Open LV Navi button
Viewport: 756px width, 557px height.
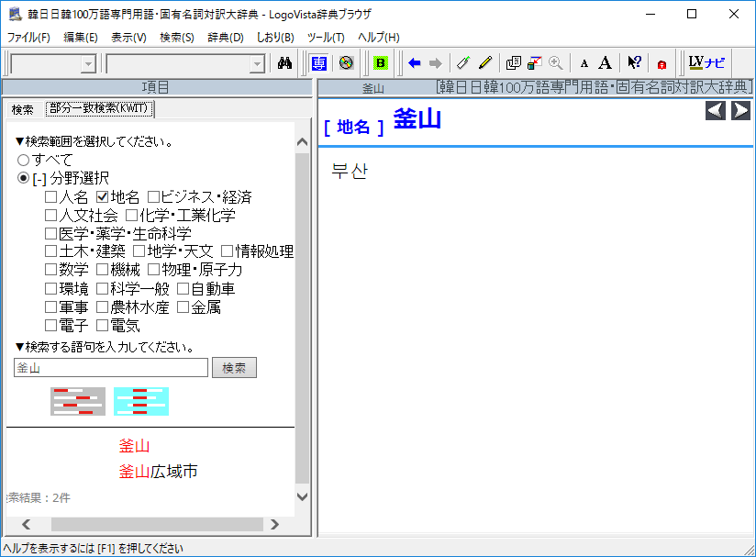[x=706, y=62]
